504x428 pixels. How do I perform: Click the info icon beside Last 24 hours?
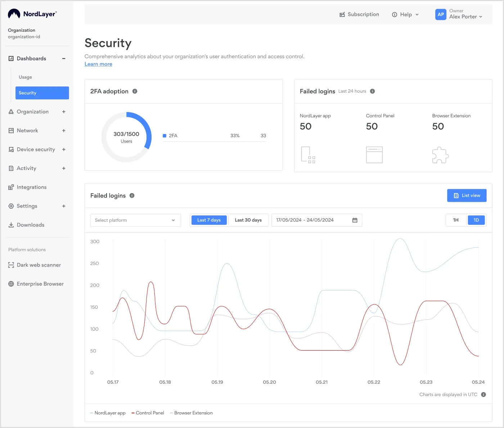[x=373, y=91]
